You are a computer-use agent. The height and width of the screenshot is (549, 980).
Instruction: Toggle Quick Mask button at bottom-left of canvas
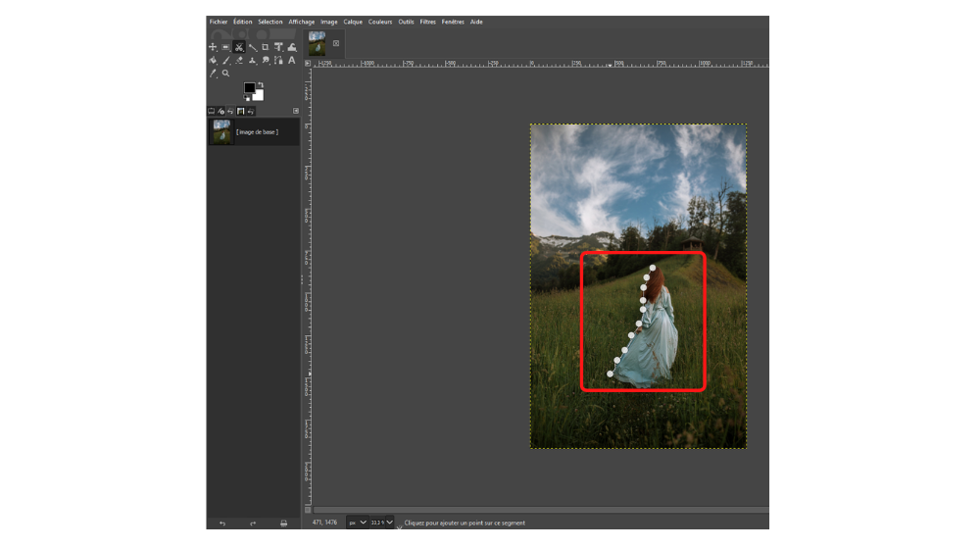click(x=308, y=510)
